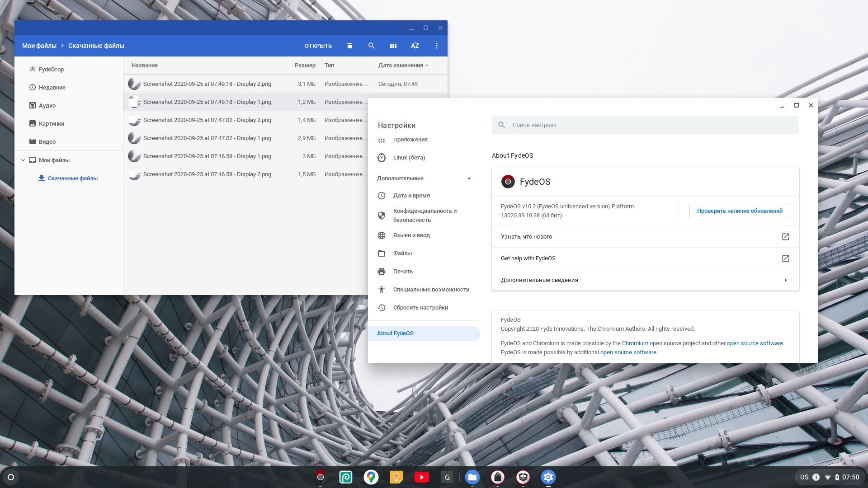Launch YouTube from shelf
868x488 pixels.
coord(422,477)
